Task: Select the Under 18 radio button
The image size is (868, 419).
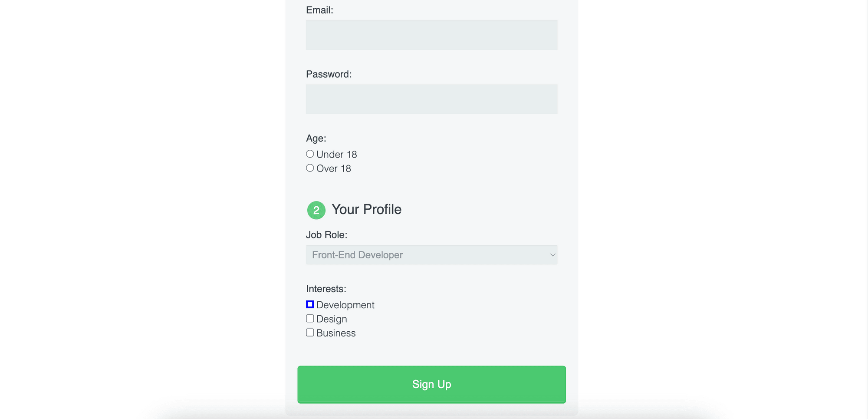Action: (309, 153)
